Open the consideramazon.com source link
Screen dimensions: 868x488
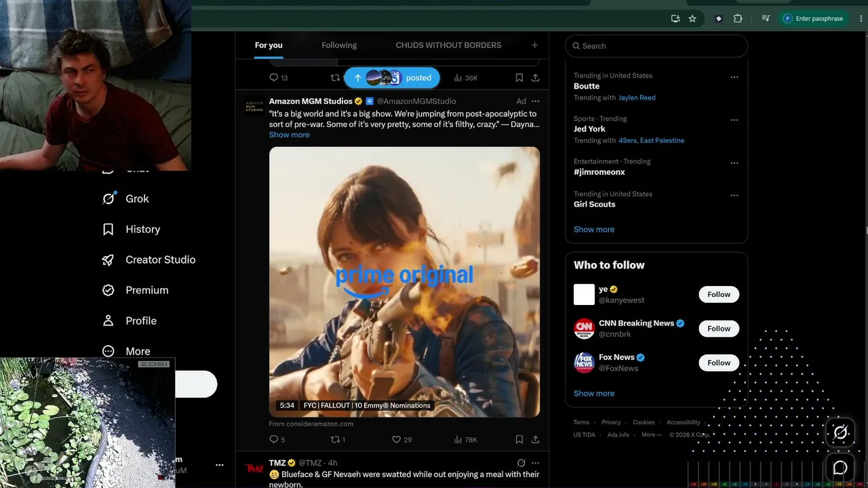[311, 424]
